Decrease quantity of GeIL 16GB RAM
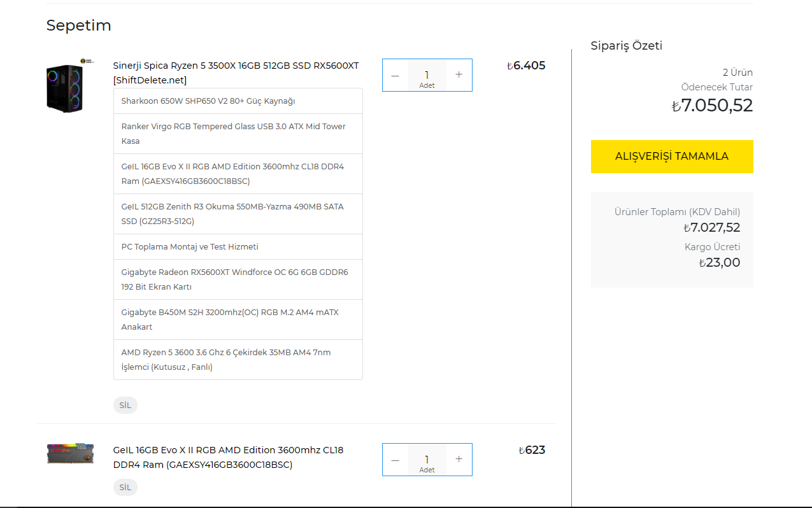The width and height of the screenshot is (812, 508). (x=395, y=460)
